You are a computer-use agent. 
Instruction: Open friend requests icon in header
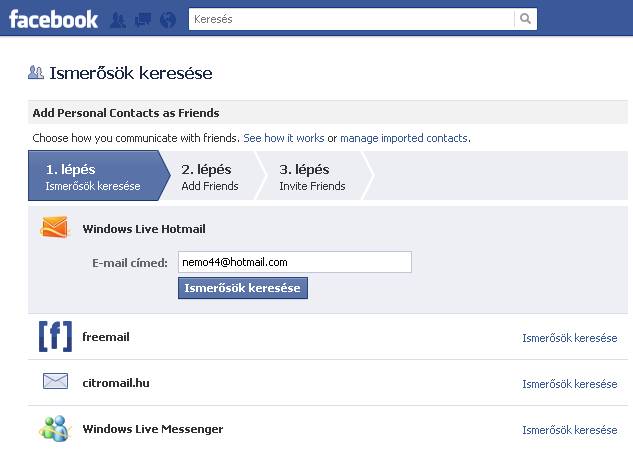click(118, 19)
